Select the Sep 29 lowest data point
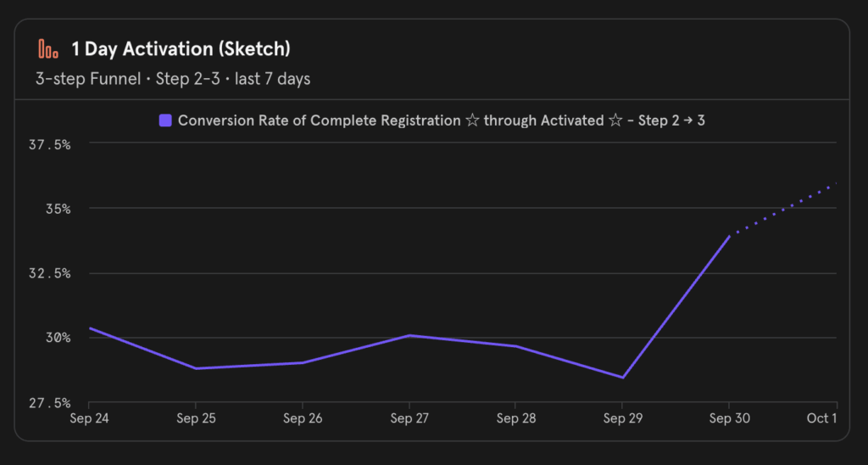The image size is (868, 465). [x=623, y=378]
